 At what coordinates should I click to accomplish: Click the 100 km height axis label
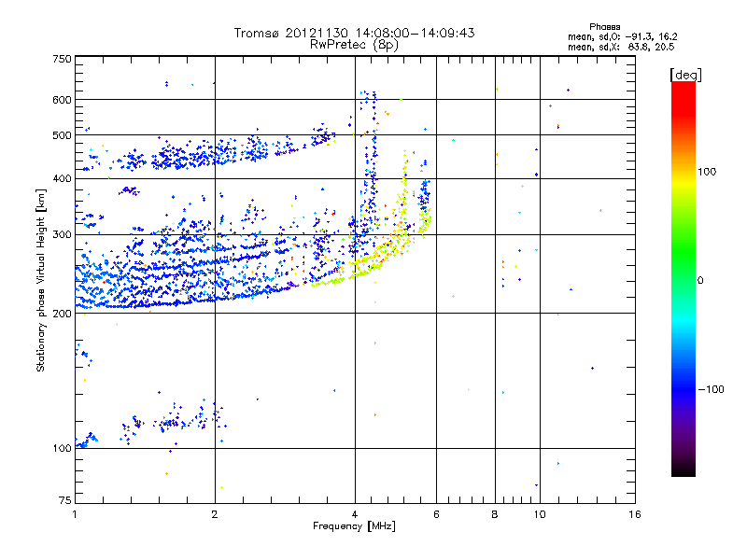tap(63, 448)
